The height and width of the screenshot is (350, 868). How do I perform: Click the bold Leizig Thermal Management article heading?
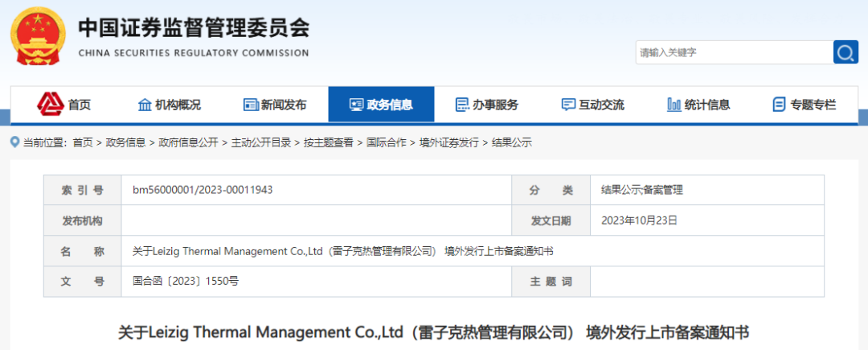click(433, 333)
